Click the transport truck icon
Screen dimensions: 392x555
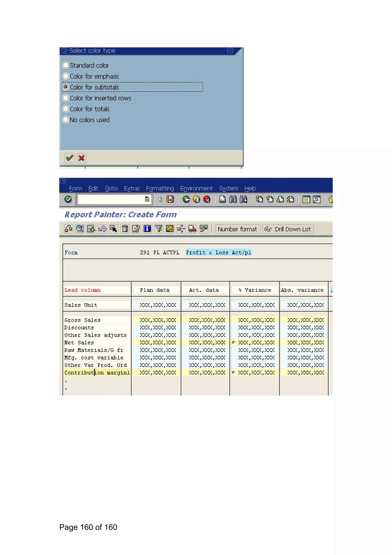click(x=192, y=229)
